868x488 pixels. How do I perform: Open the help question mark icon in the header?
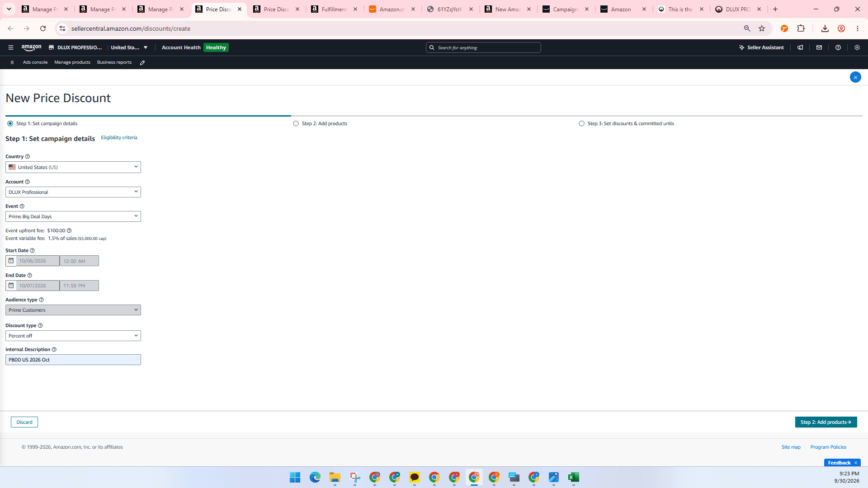pyautogui.click(x=838, y=47)
